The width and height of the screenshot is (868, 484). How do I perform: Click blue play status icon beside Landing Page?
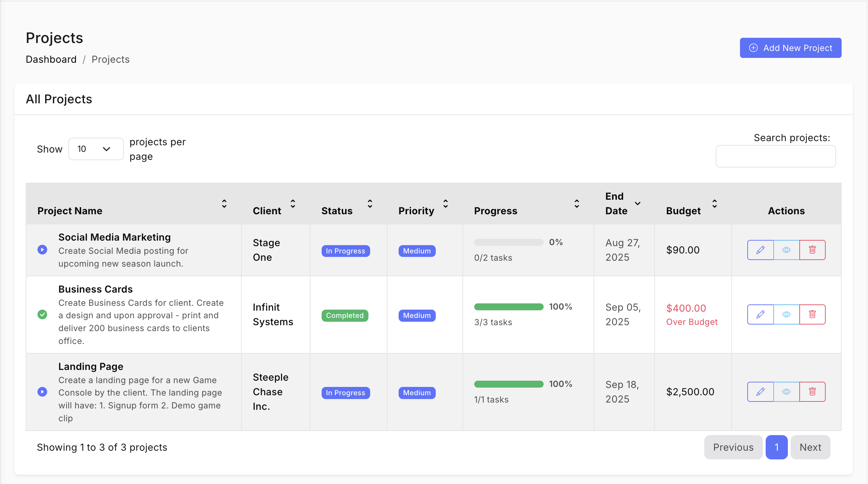point(42,392)
